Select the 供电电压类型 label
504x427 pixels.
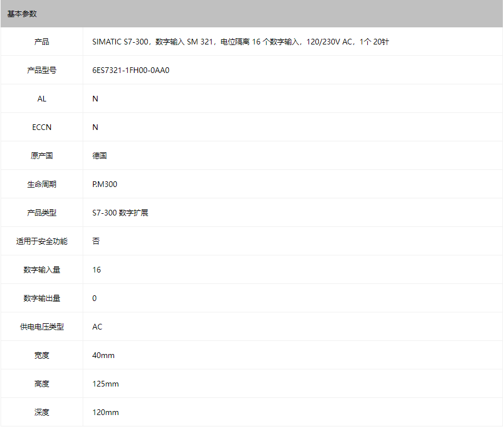(x=42, y=327)
